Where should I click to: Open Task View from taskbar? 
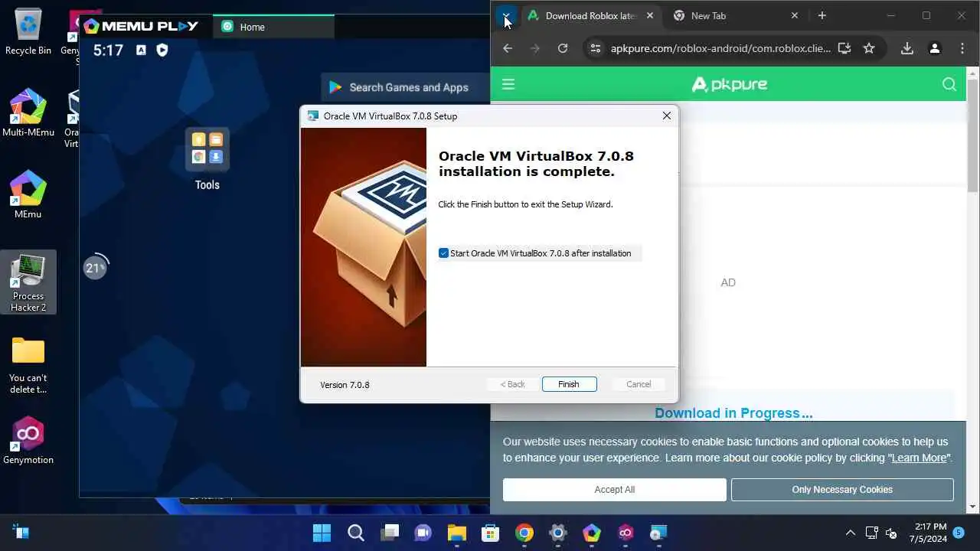click(x=390, y=533)
